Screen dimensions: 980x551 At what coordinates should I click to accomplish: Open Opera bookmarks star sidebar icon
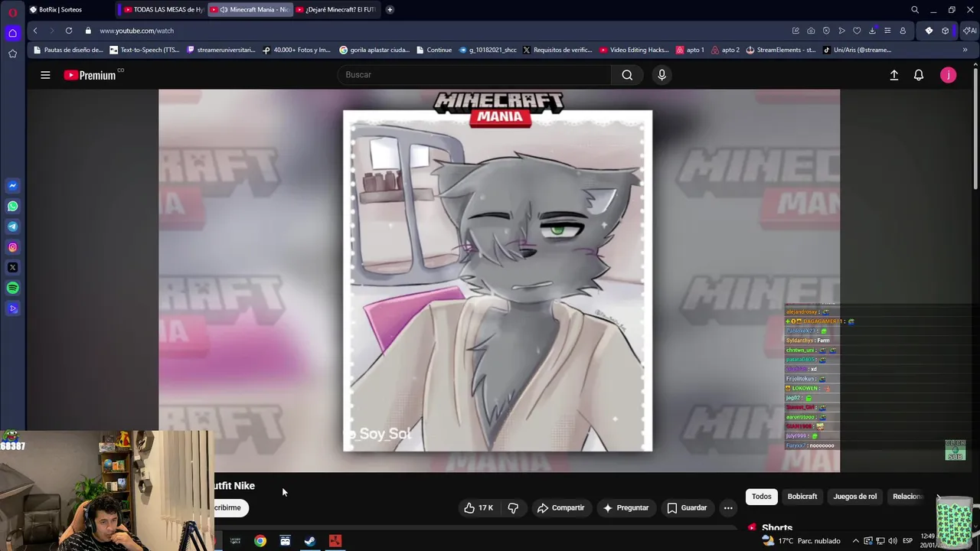(12, 54)
